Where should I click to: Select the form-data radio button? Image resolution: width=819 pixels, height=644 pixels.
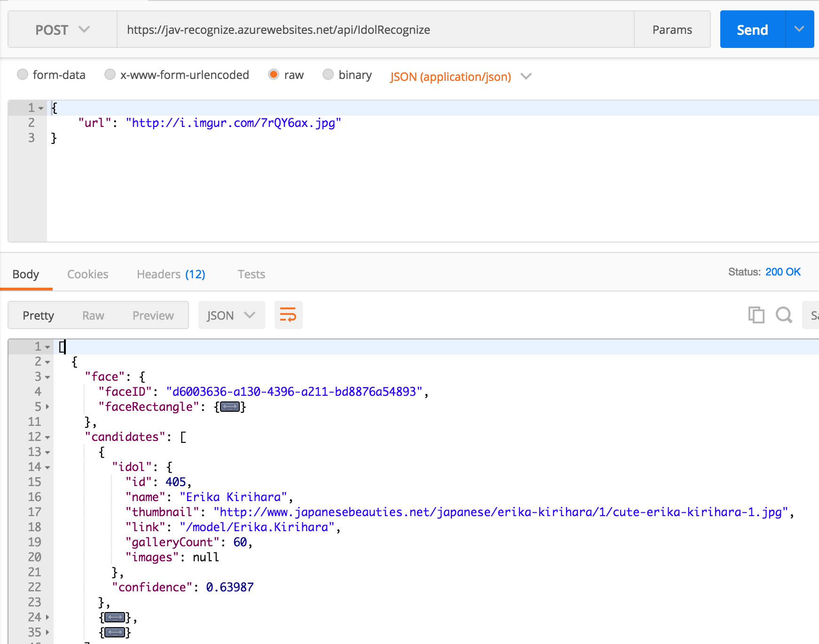point(23,75)
